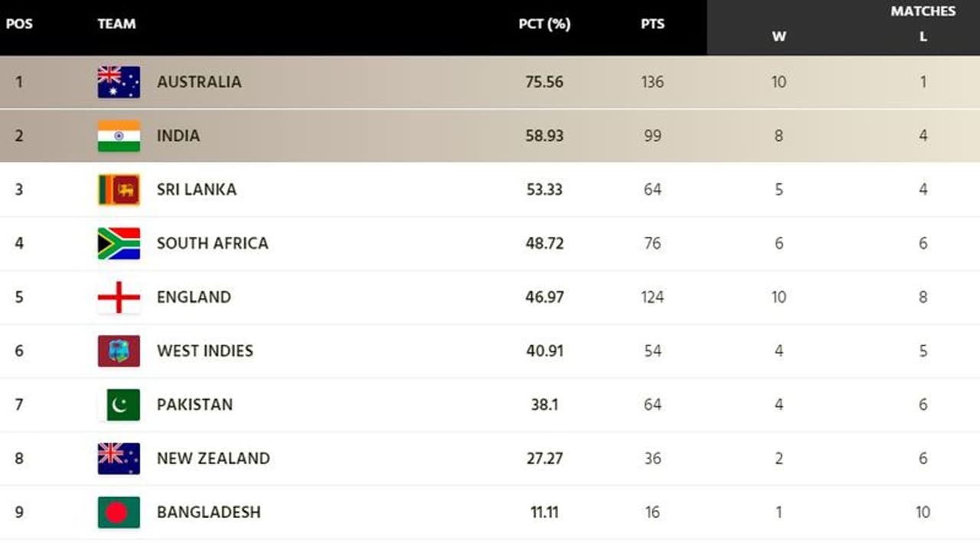Select the South Africa flag icon
The height and width of the screenshot is (544, 980).
[119, 244]
